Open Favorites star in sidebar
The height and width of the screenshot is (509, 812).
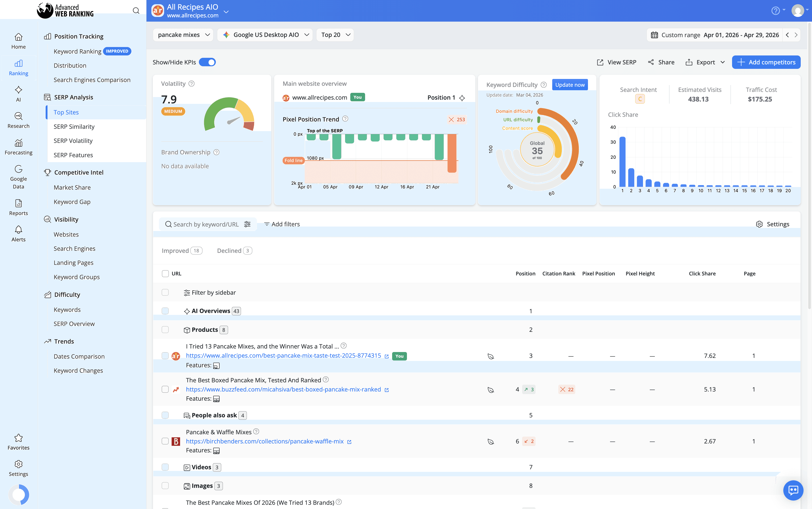coord(19,442)
